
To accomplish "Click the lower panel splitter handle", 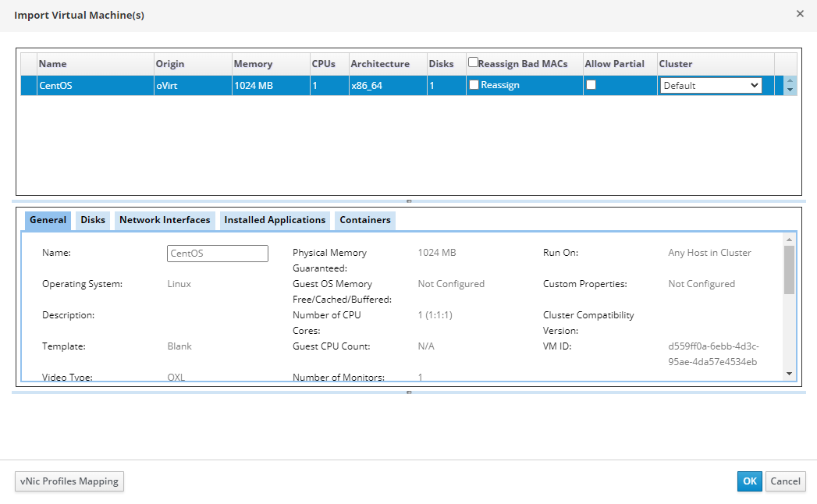I will point(409,392).
